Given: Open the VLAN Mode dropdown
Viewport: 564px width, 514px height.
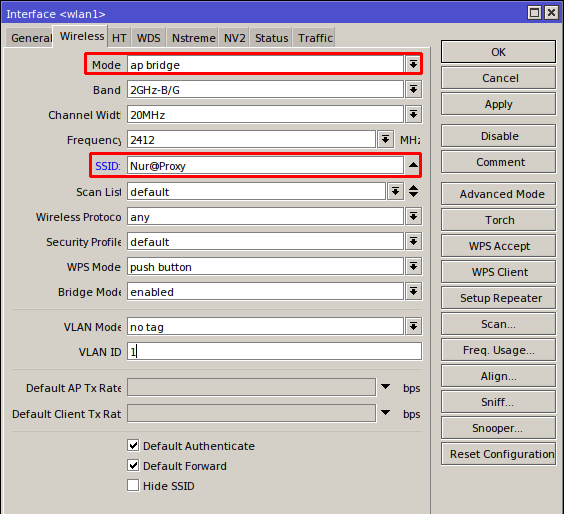Looking at the screenshot, I should coord(413,326).
